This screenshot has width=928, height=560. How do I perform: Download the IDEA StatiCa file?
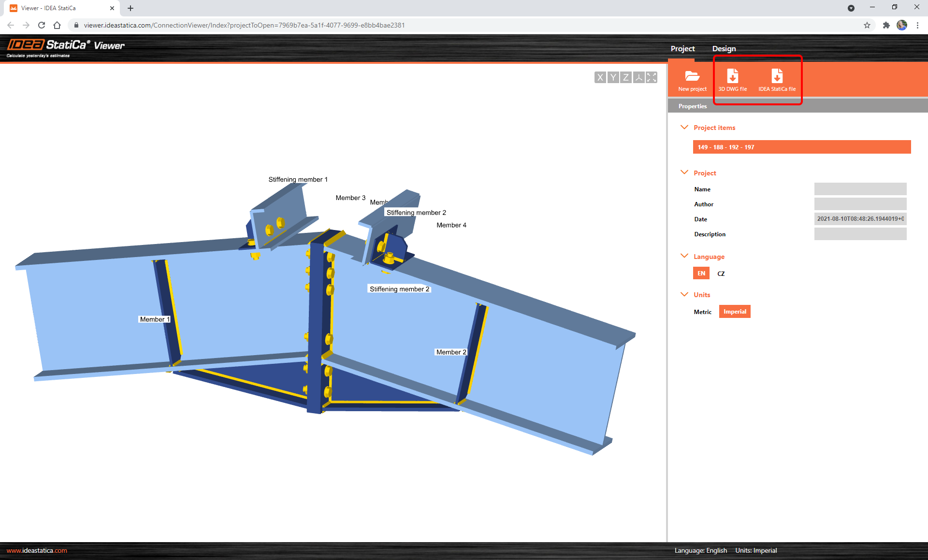point(777,79)
